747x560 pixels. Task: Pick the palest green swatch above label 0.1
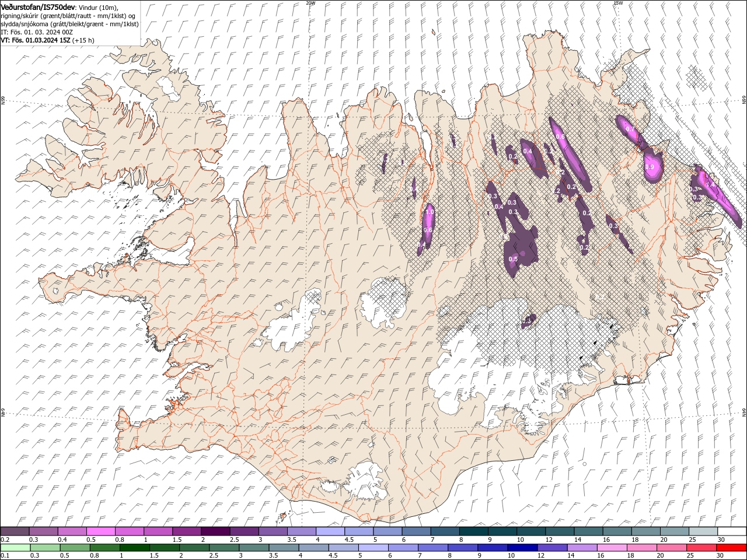click(x=15, y=548)
